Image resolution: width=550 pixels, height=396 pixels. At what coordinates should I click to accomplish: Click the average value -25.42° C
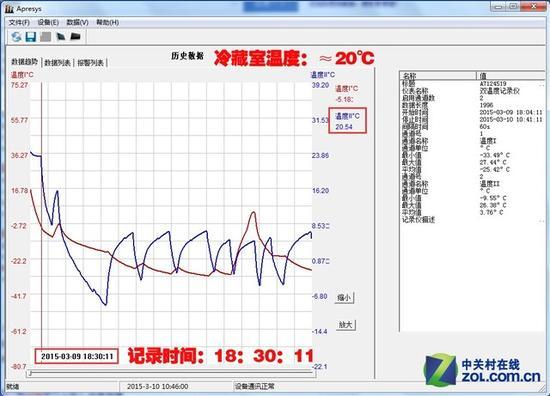[495, 169]
